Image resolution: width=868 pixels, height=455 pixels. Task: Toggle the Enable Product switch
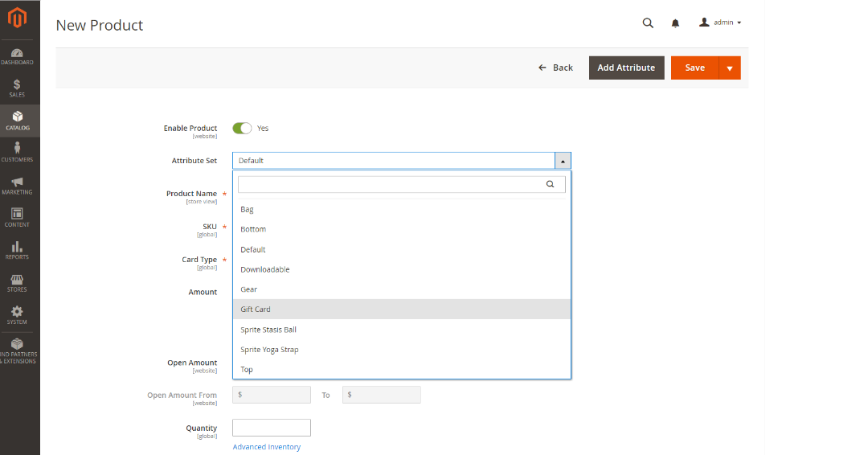coord(242,128)
